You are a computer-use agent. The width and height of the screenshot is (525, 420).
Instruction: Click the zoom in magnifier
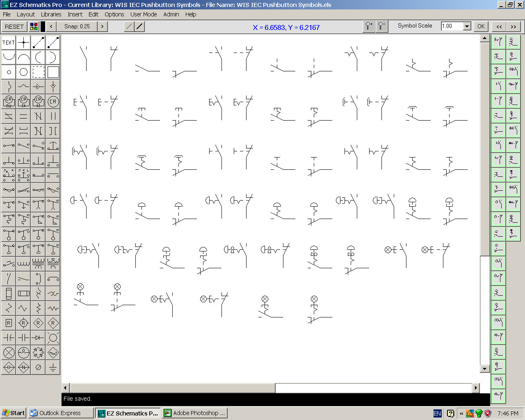(369, 26)
